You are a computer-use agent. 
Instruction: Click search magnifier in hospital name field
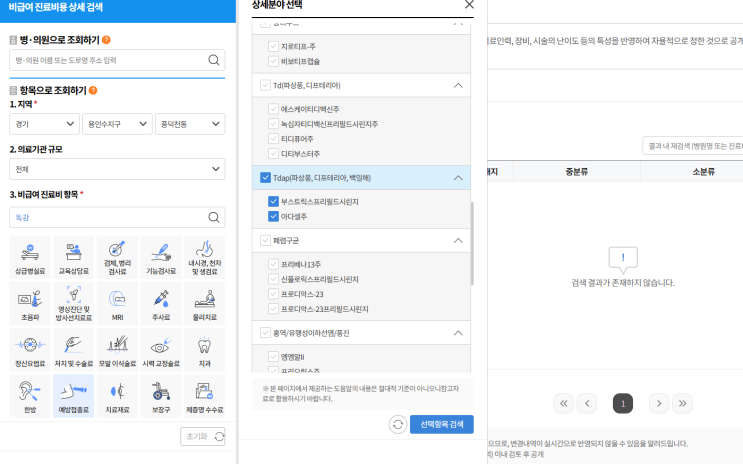(x=214, y=60)
